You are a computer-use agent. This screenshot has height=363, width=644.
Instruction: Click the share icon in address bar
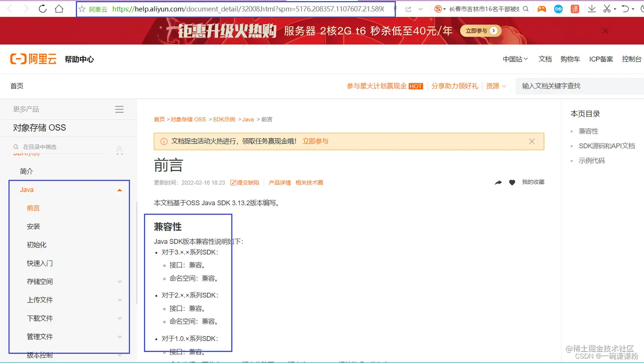[x=408, y=9]
